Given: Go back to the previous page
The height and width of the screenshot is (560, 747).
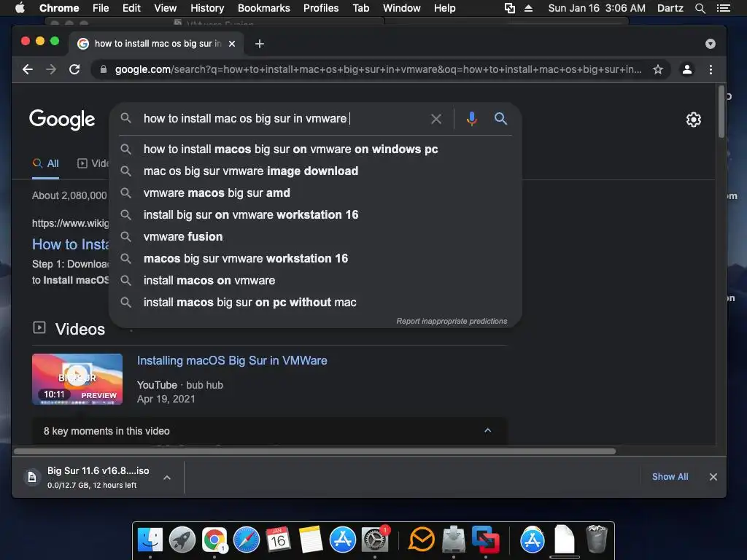Looking at the screenshot, I should point(28,69).
